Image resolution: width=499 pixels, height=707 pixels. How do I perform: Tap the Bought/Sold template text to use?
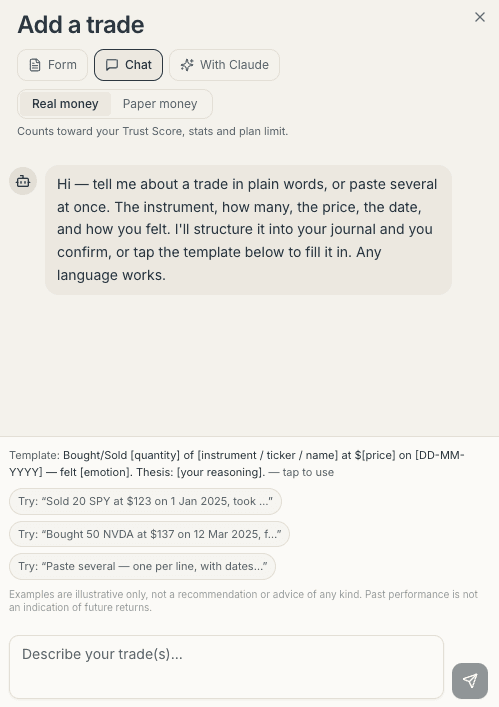click(237, 464)
